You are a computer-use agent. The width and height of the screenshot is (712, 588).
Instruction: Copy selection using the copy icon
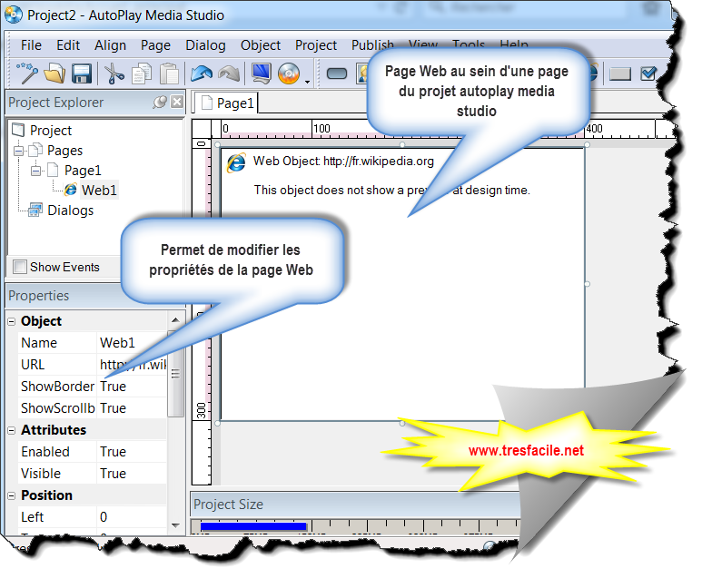coord(142,73)
